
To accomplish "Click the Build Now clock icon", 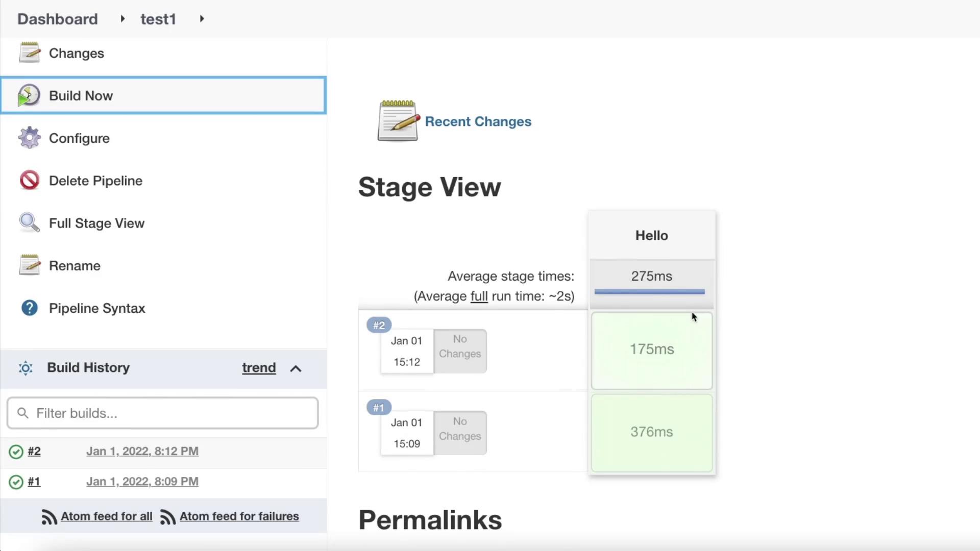I will click(x=29, y=95).
